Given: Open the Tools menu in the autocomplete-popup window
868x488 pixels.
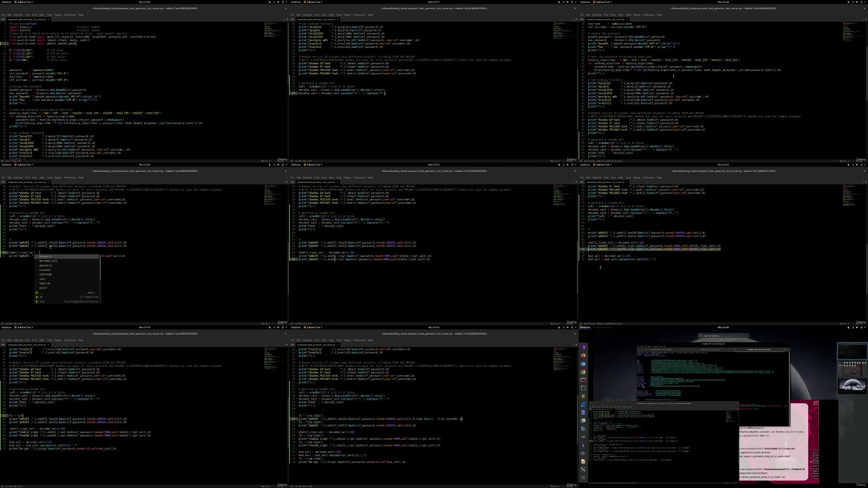Looking at the screenshot, I should point(49,178).
